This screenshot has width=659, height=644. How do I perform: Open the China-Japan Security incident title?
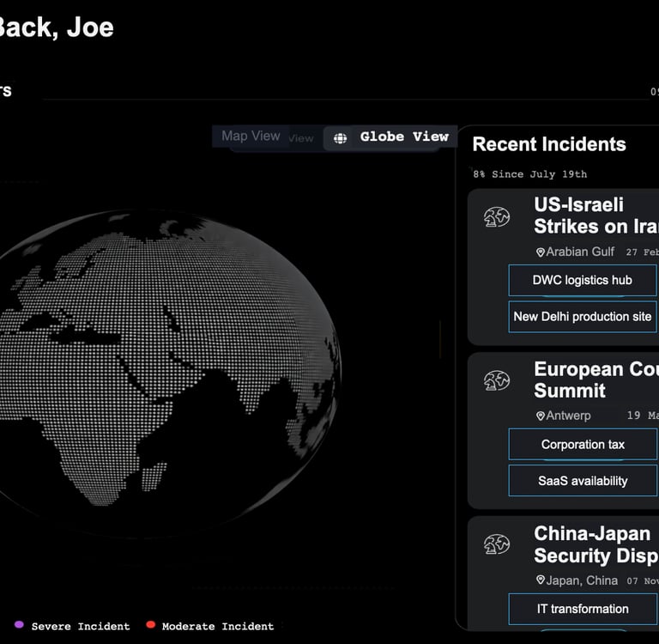tap(596, 544)
